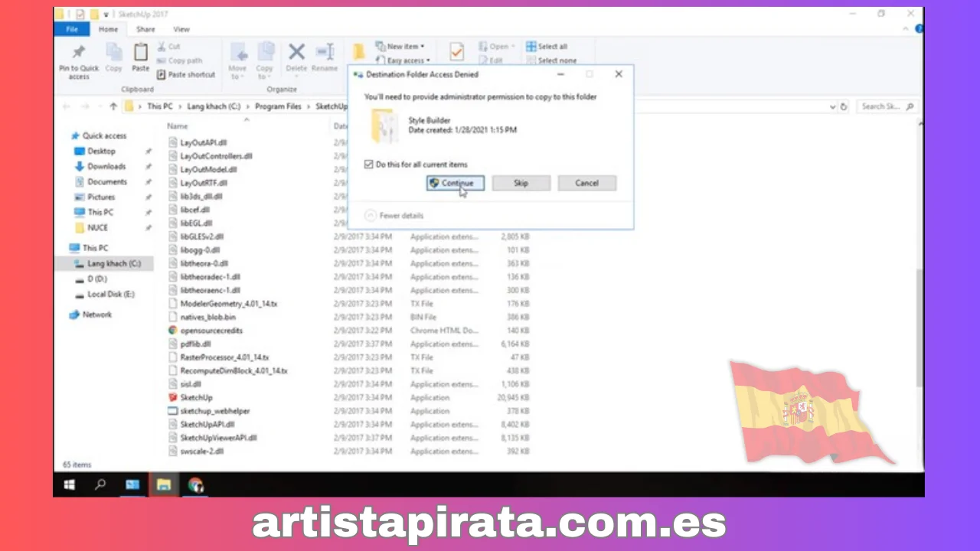This screenshot has height=551, width=980.
Task: Select the LayOutAPI.dll file
Action: tap(198, 142)
